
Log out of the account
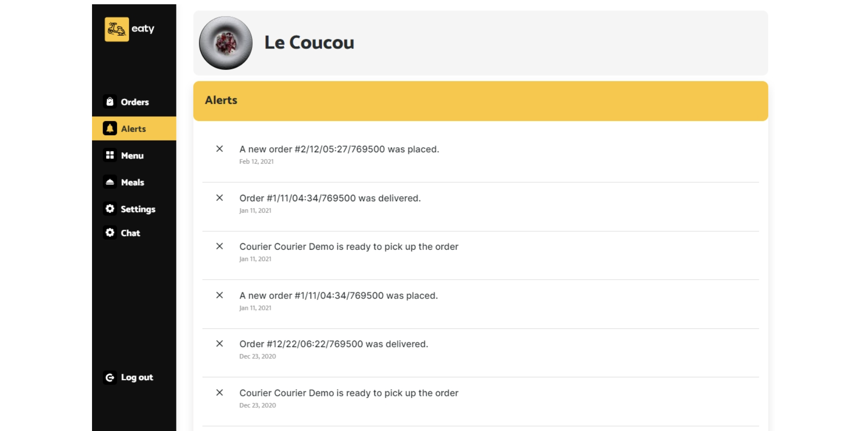(137, 377)
